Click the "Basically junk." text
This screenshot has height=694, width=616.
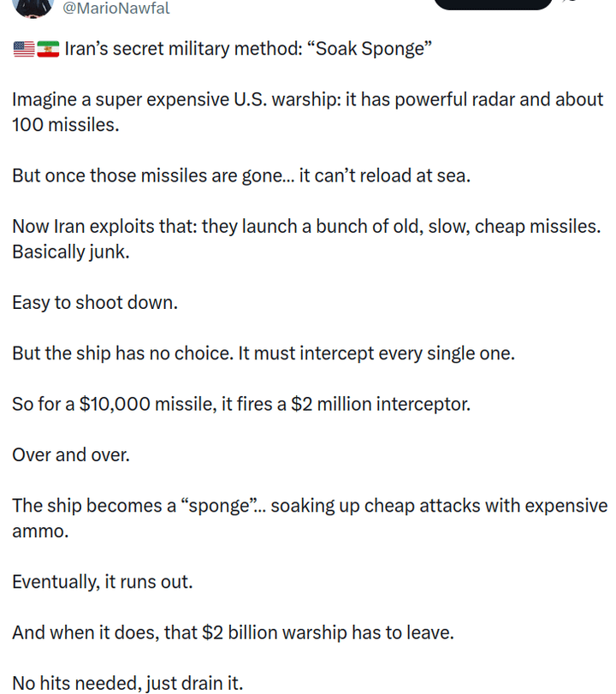pyautogui.click(x=70, y=252)
